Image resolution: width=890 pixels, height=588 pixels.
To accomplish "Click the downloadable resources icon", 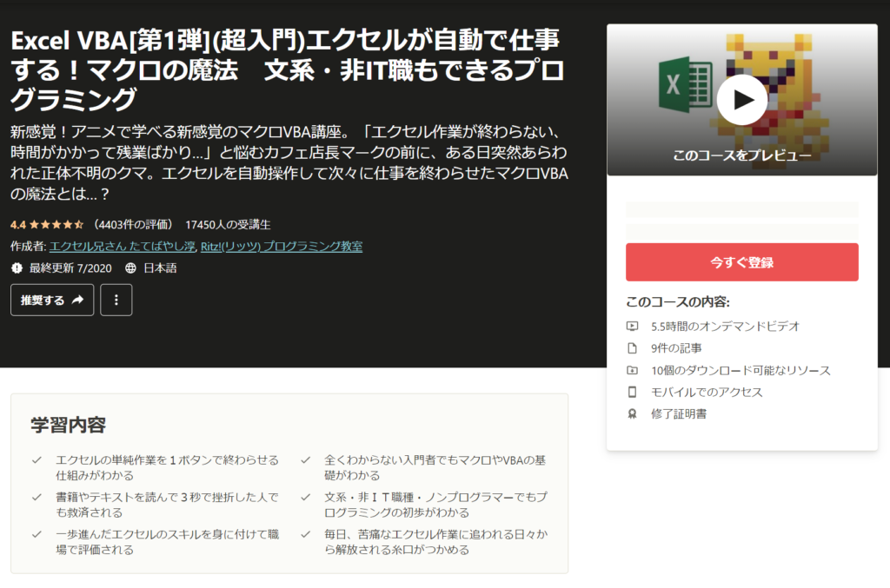I will click(x=633, y=370).
